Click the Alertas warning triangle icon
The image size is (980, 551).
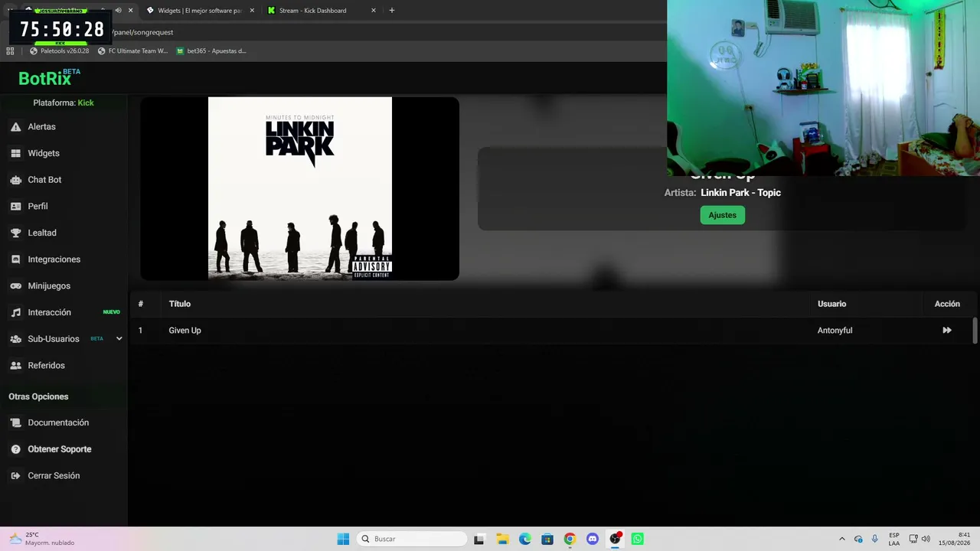pyautogui.click(x=15, y=127)
